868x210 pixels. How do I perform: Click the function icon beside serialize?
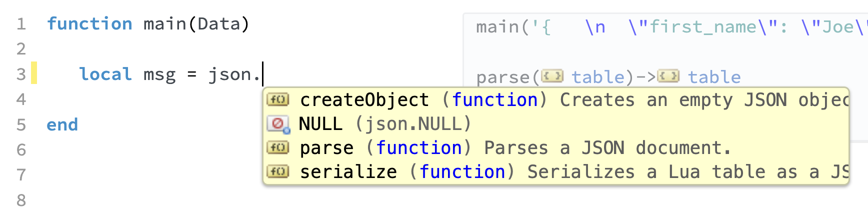pos(277,171)
